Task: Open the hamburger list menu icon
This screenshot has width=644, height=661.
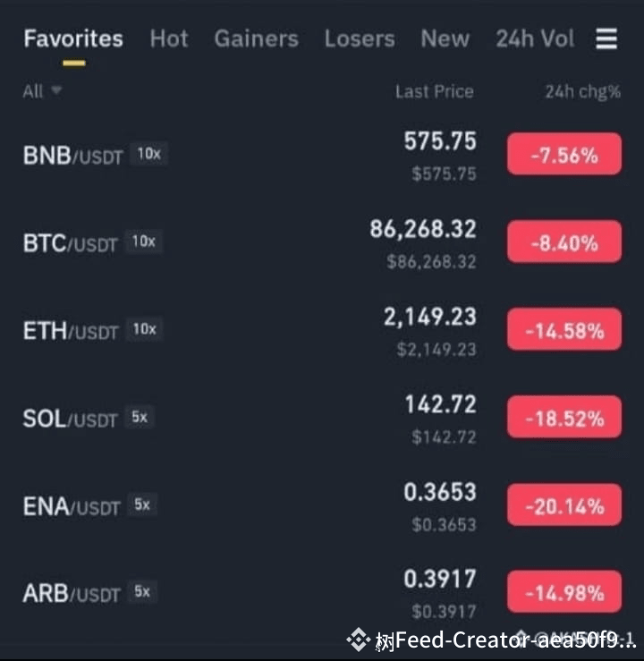Action: pyautogui.click(x=606, y=38)
